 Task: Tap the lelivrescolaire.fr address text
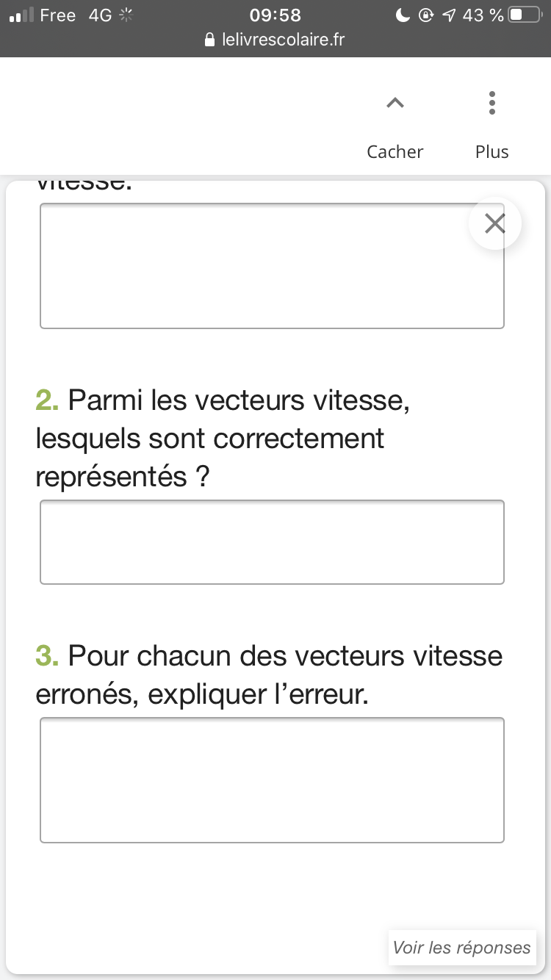(x=283, y=40)
